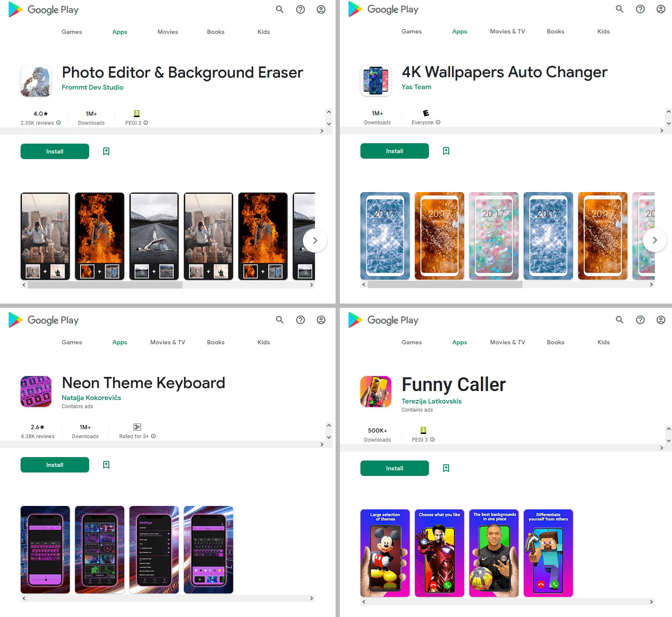Viewport: 672px width, 617px height.
Task: Install Photo Editor & Background Eraser
Action: coord(55,151)
